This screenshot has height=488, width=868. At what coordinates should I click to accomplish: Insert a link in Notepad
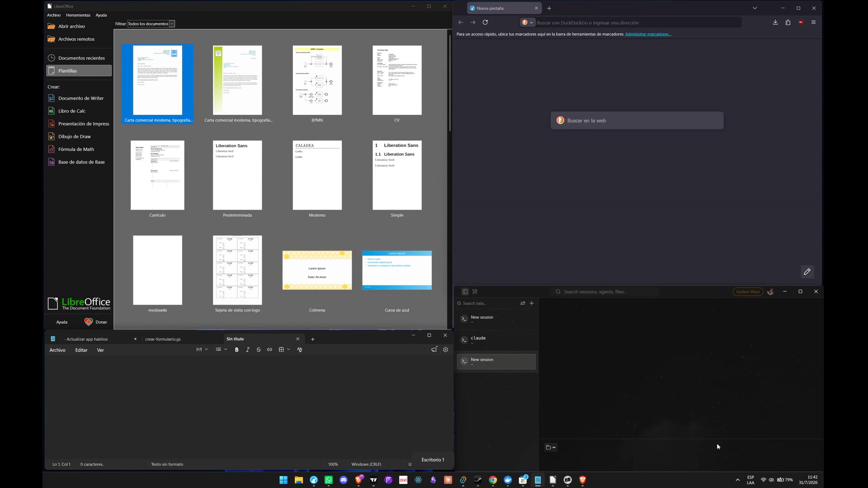(x=269, y=350)
